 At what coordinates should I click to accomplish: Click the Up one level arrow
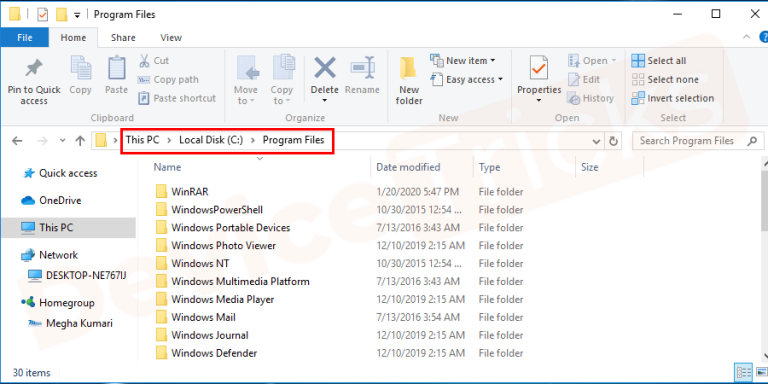pos(80,141)
